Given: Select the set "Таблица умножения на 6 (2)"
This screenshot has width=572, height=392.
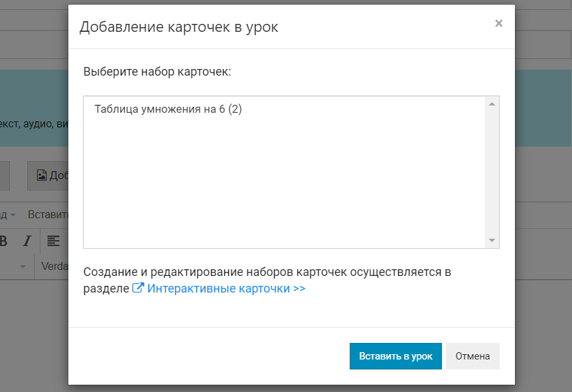Looking at the screenshot, I should 168,109.
